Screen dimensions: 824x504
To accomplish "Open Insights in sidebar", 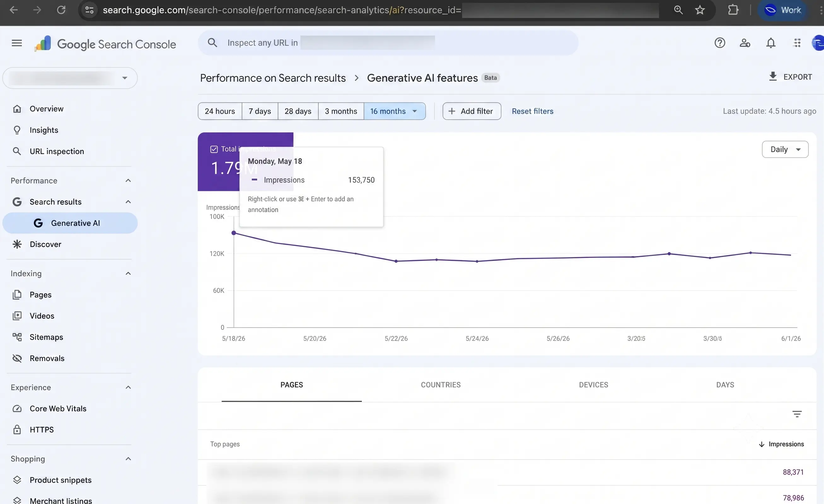I will click(x=44, y=130).
